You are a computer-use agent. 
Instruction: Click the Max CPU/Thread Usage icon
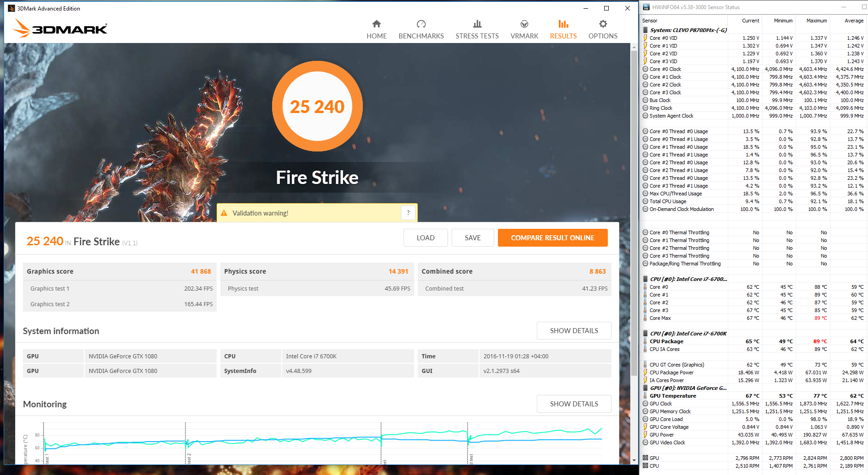click(x=645, y=194)
